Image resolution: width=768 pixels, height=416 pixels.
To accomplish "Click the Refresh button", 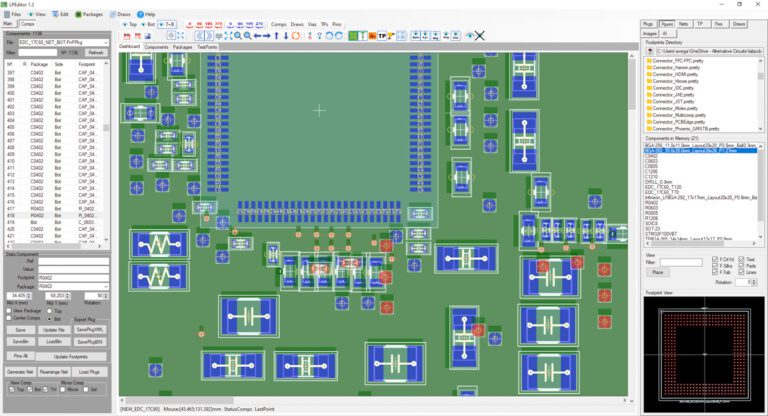I will [x=96, y=52].
